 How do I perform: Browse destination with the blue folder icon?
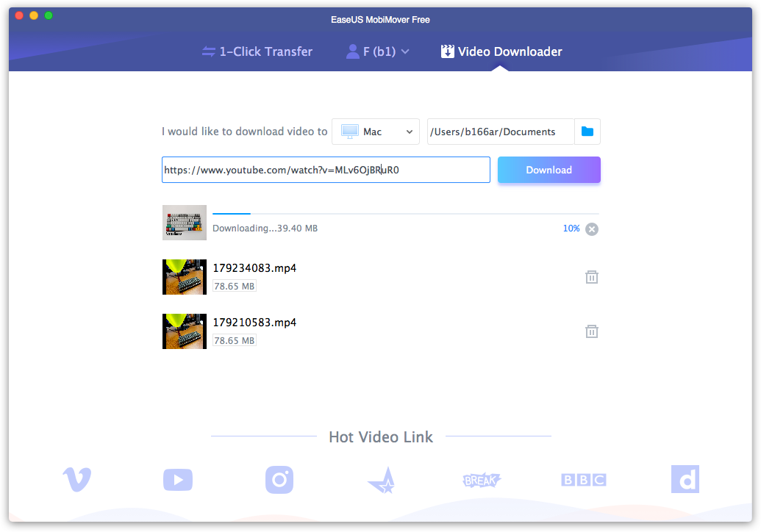(587, 132)
